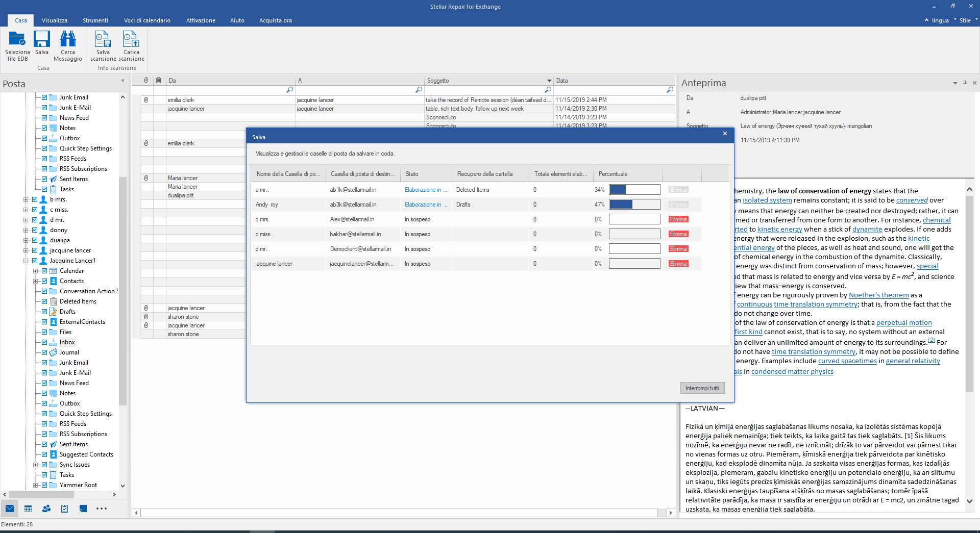Image resolution: width=980 pixels, height=533 pixels.
Task: Open the Visualizza ribbon tab
Action: coord(55,20)
